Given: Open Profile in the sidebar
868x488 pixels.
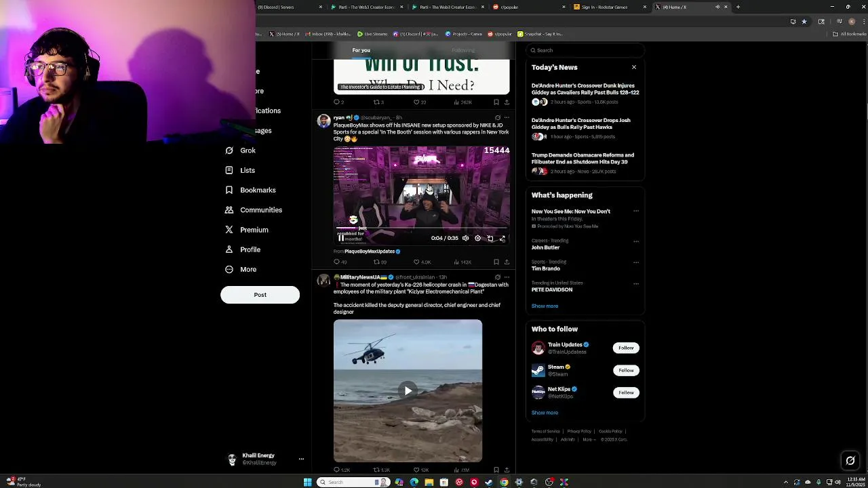Looking at the screenshot, I should (243, 249).
